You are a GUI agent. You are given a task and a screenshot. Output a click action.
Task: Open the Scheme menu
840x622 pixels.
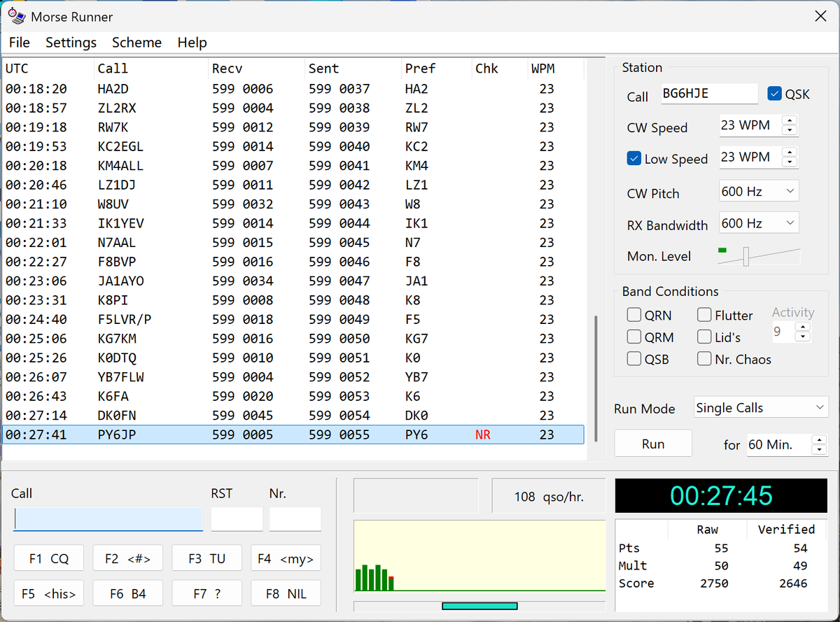[136, 43]
